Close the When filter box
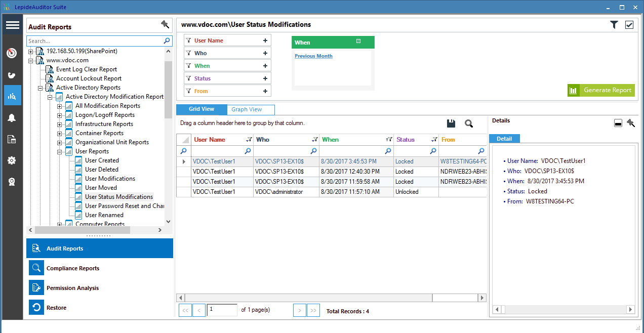644x333 pixels. (x=358, y=41)
